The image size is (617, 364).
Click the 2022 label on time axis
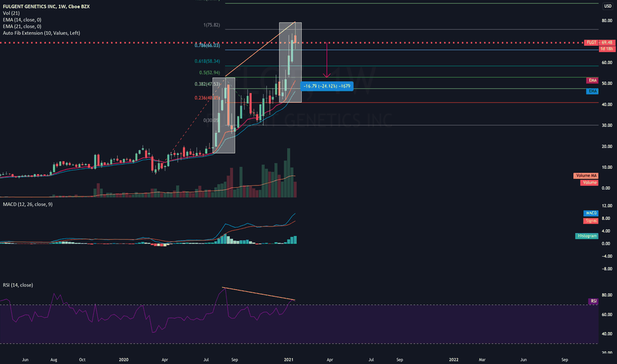pyautogui.click(x=453, y=359)
